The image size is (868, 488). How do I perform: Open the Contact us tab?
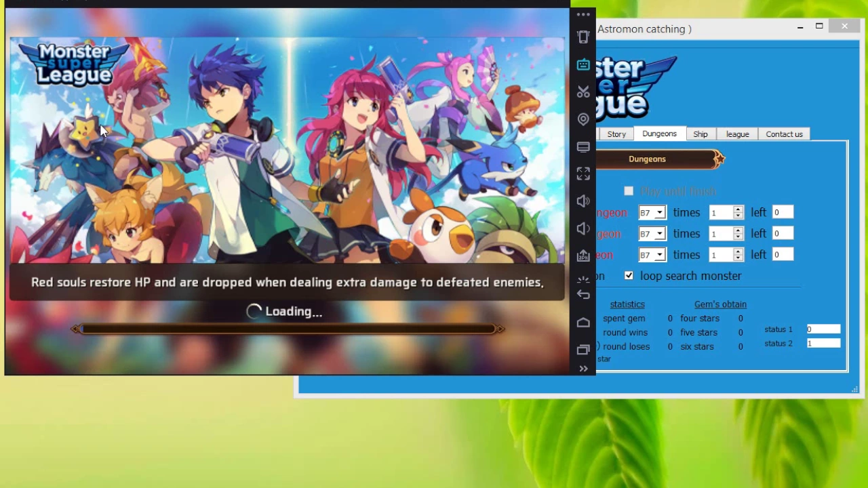pyautogui.click(x=784, y=134)
